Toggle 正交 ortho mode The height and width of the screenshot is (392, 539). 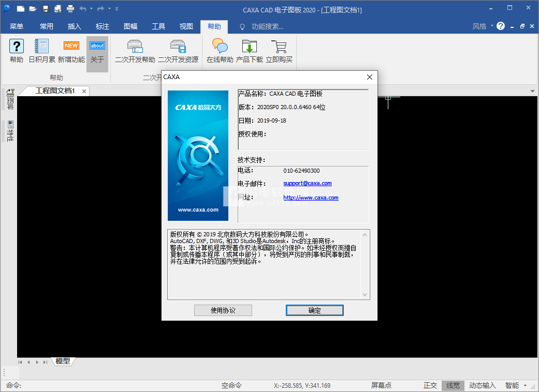[430, 385]
